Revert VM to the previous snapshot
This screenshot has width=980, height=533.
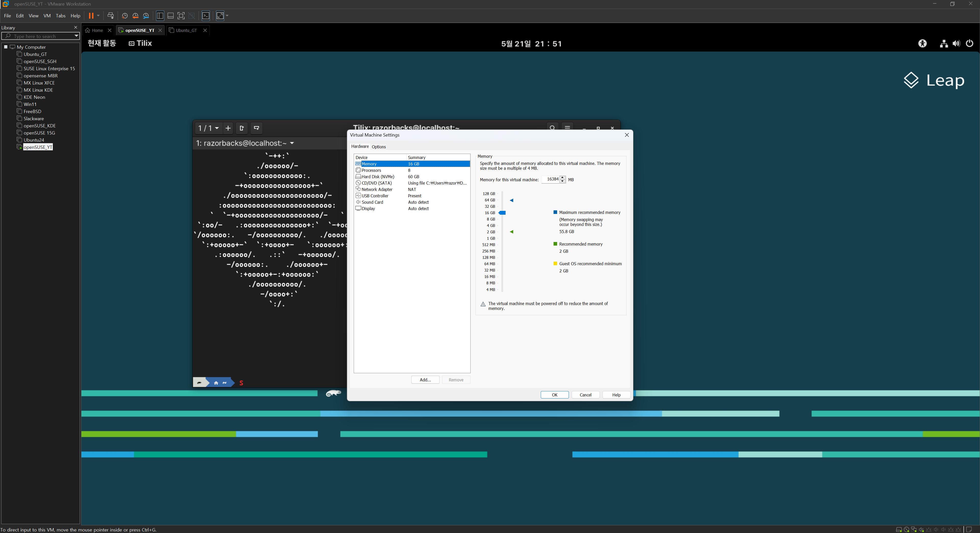point(136,16)
